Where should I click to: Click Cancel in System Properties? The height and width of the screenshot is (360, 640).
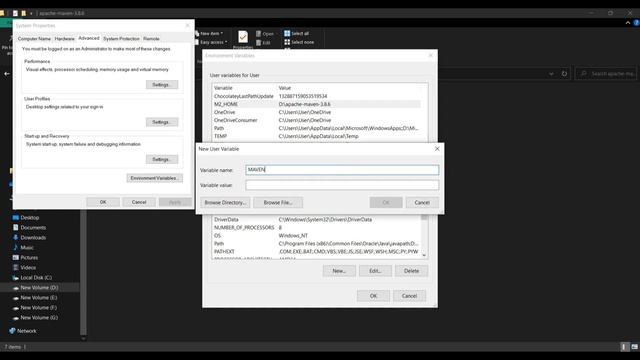[139, 202]
